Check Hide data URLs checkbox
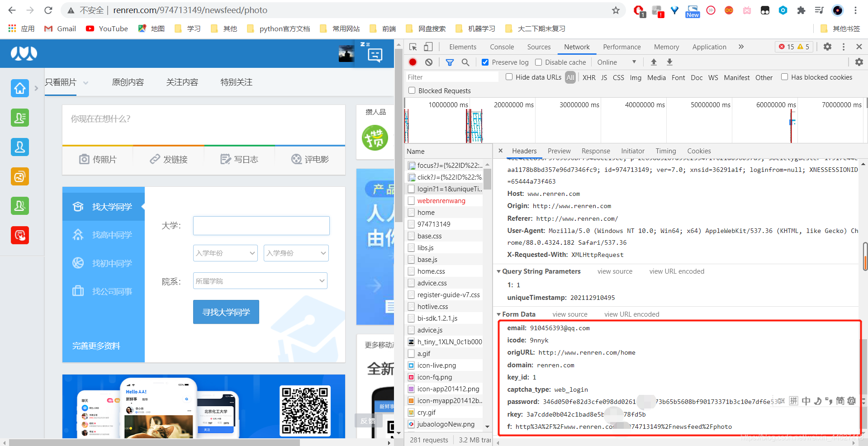Viewport: 868px width, 446px height. (509, 77)
